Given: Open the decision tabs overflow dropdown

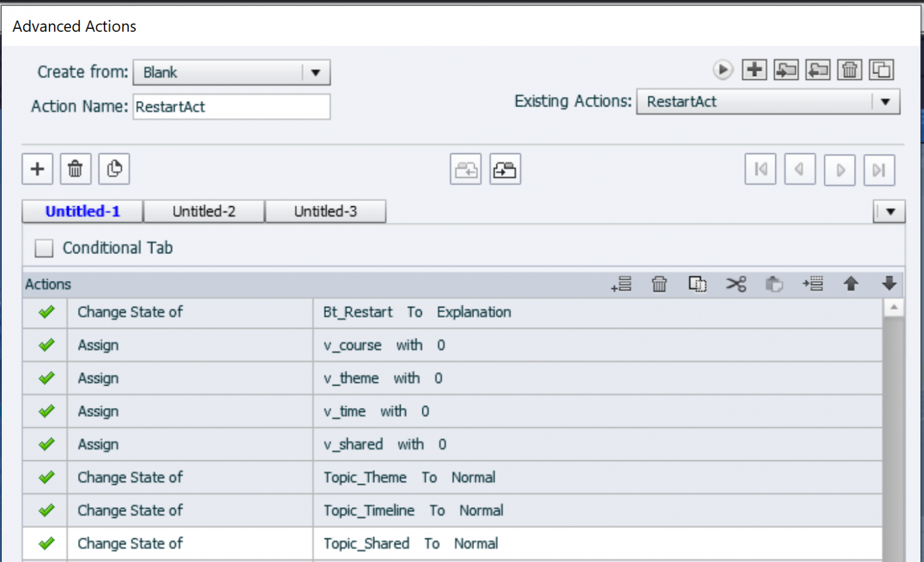Looking at the screenshot, I should pos(889,211).
